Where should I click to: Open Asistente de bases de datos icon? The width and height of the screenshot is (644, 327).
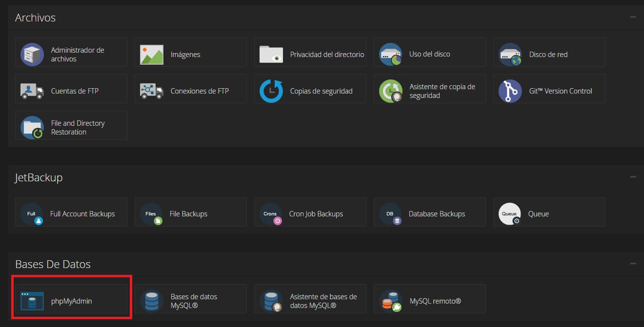click(x=271, y=301)
